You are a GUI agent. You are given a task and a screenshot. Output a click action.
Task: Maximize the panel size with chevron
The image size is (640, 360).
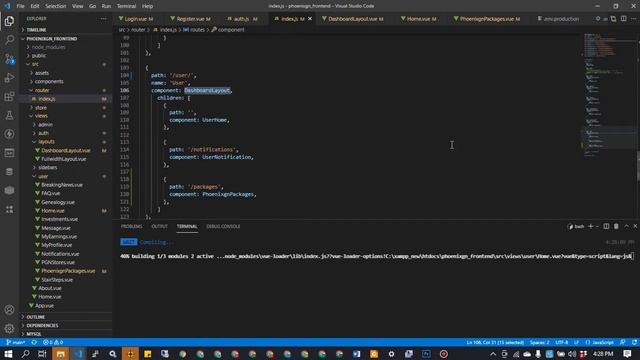626,226
